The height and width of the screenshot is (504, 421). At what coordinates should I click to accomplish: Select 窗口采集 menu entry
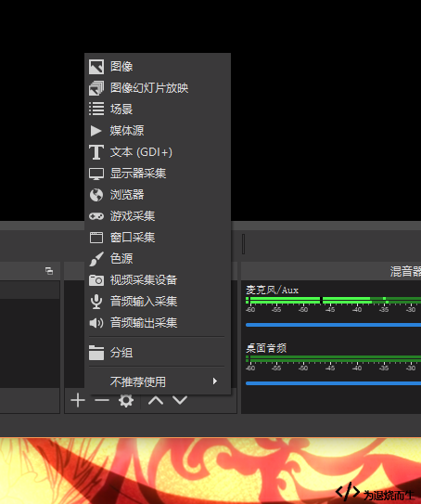[158, 238]
